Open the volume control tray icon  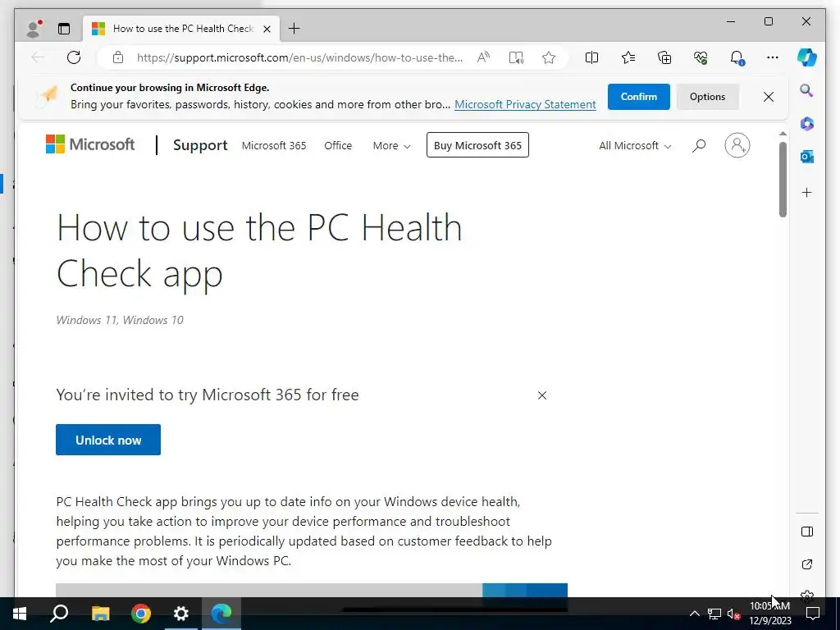coord(734,614)
